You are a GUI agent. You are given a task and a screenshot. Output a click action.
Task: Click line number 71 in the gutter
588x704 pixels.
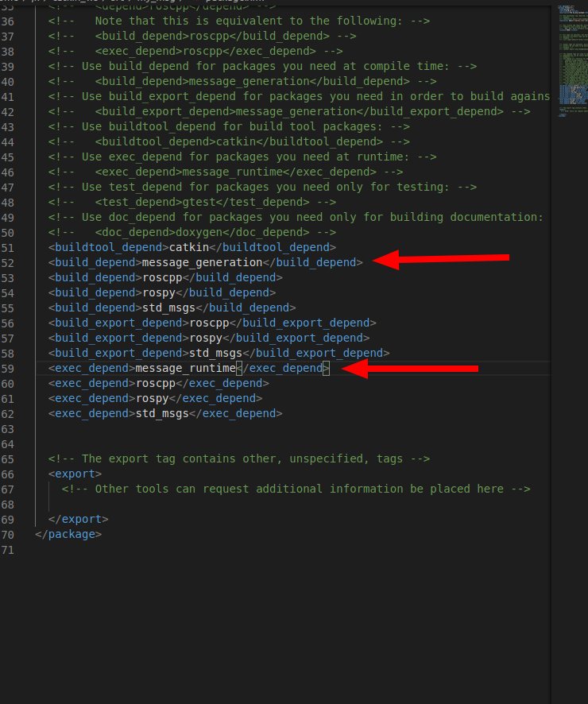[8, 550]
